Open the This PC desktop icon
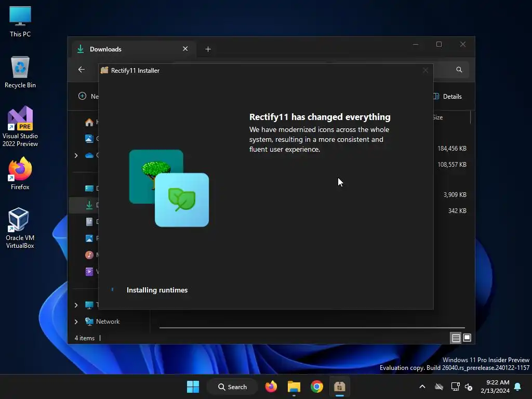Screen dimensions: 532x399 (20, 22)
